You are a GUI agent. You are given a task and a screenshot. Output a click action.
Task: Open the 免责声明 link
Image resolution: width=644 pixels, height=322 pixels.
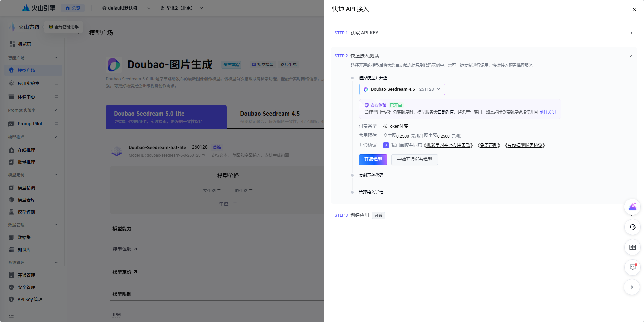tap(489, 145)
